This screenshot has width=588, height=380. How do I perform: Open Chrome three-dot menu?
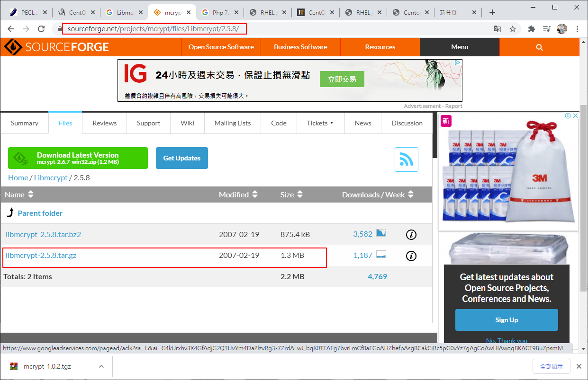click(577, 29)
